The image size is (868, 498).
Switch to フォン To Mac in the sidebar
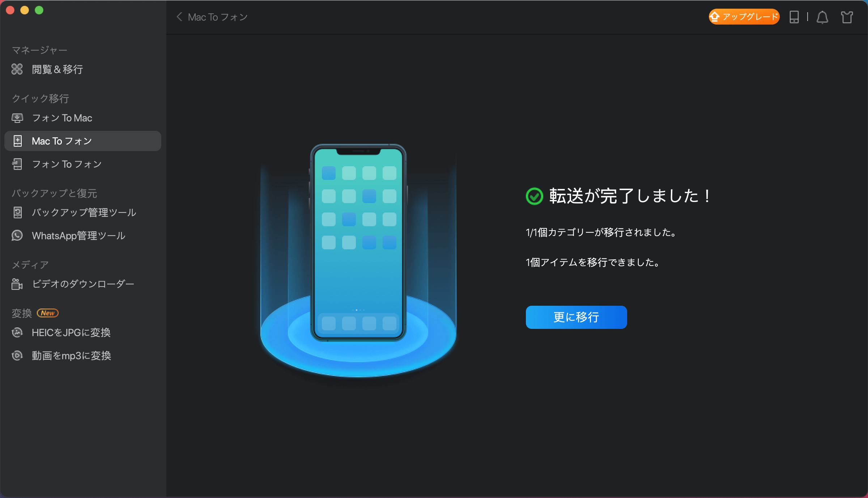tap(61, 118)
